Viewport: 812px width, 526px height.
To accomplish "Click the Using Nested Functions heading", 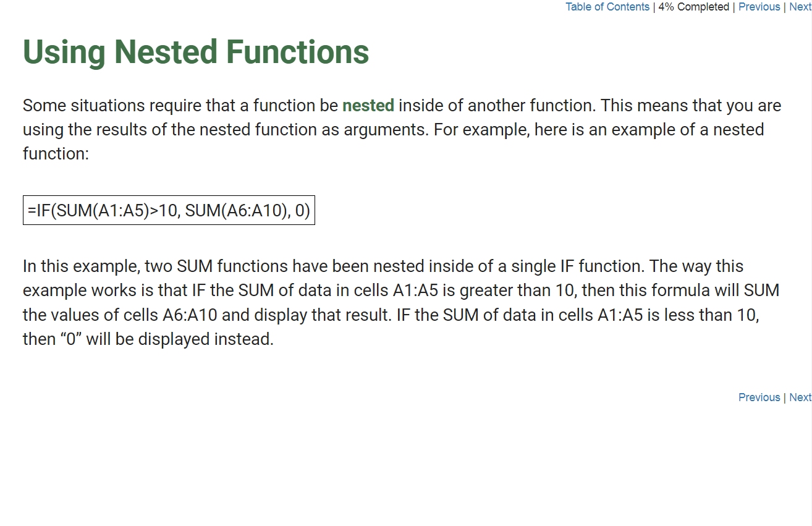I will (196, 52).
